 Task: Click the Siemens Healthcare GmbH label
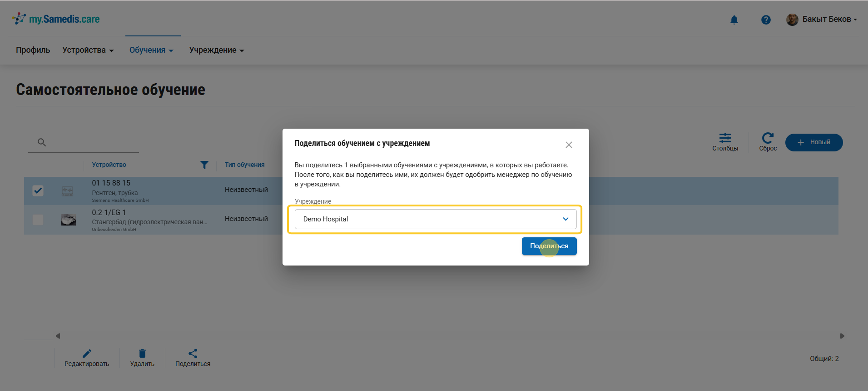click(x=120, y=201)
